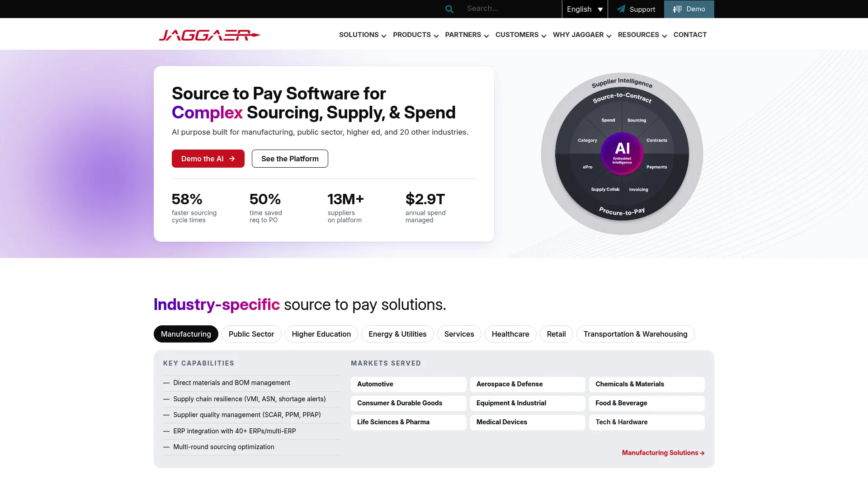Open the Tech & Hardware card
This screenshot has width=868, height=488.
click(647, 422)
